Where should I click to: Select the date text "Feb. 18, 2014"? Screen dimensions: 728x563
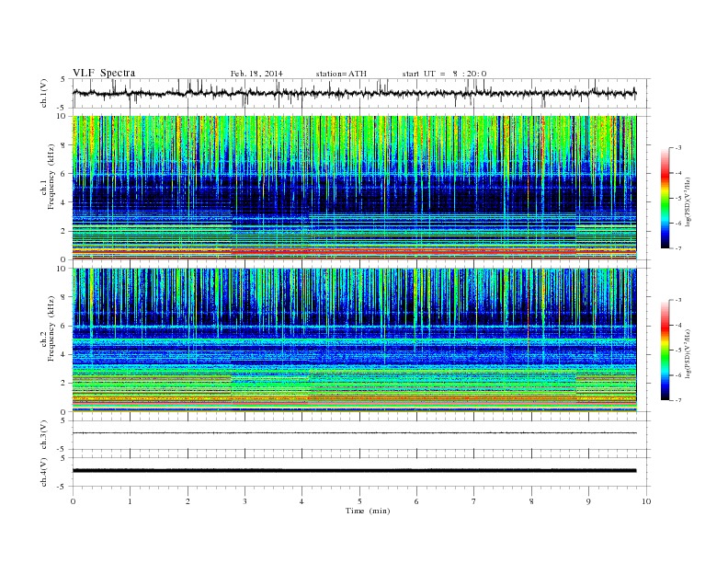point(256,74)
